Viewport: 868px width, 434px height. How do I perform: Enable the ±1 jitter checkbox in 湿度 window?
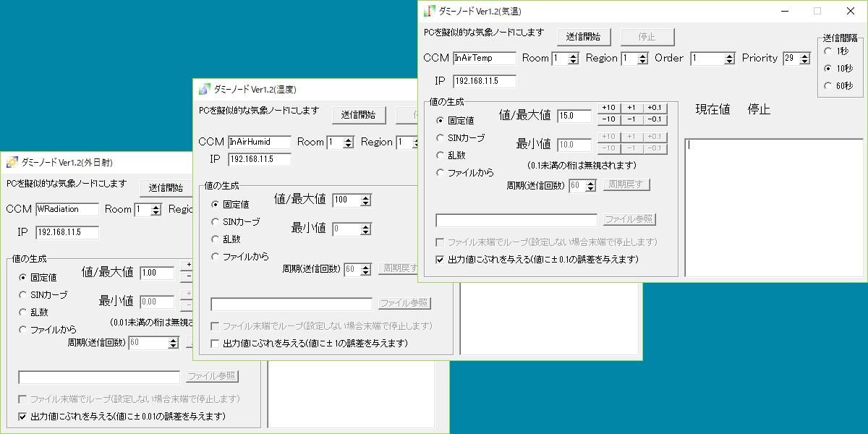coord(216,343)
